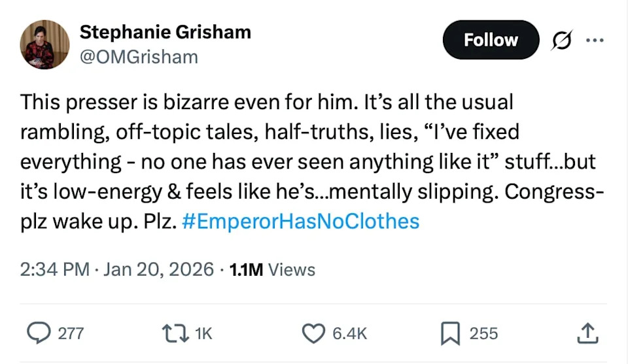This screenshot has width=628, height=364.
Task: Click the share upload arrow icon
Action: (x=587, y=333)
